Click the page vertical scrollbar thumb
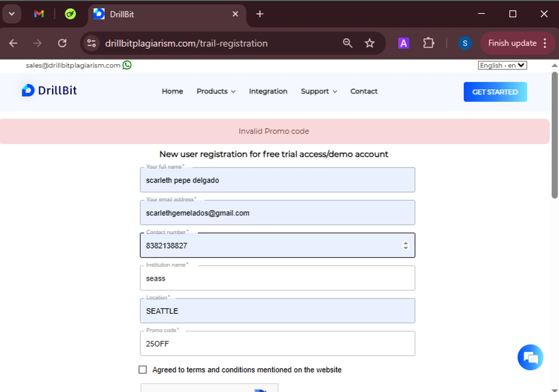The image size is (559, 392). [x=555, y=135]
